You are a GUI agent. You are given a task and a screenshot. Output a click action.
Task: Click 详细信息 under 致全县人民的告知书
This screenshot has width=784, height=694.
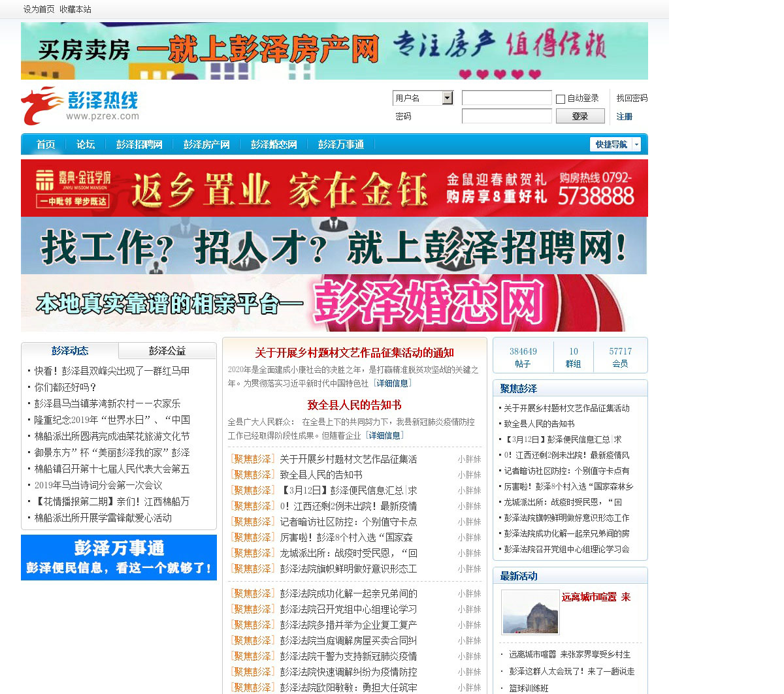(x=385, y=435)
